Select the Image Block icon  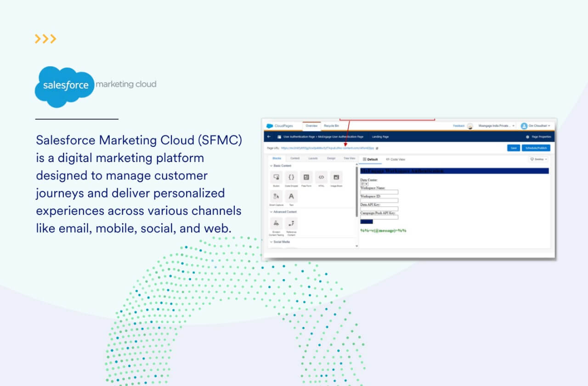pos(336,177)
